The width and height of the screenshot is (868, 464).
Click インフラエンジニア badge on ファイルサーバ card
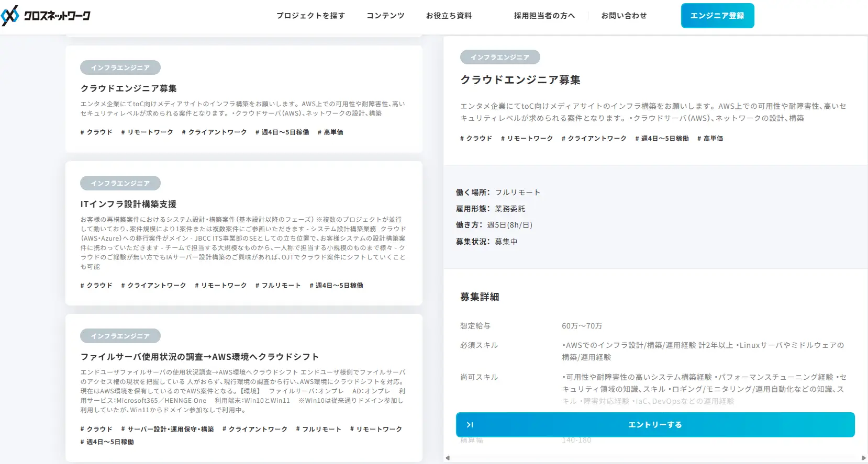click(120, 336)
